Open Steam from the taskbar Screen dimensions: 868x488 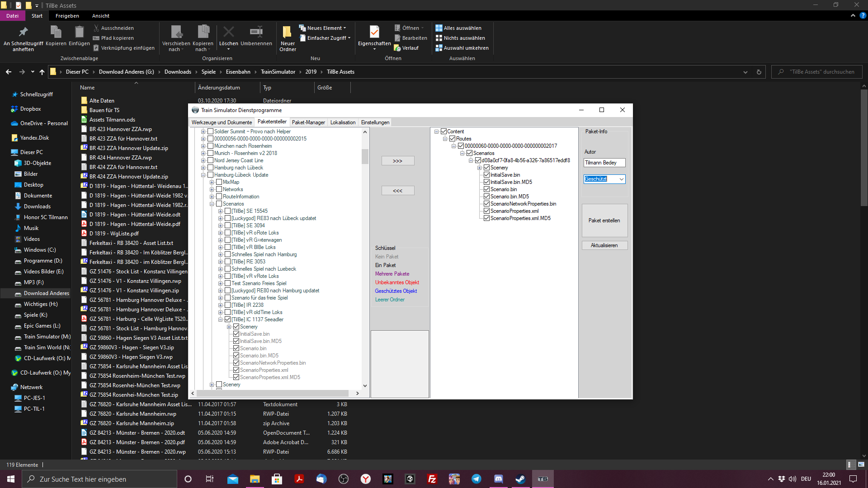[x=520, y=479]
